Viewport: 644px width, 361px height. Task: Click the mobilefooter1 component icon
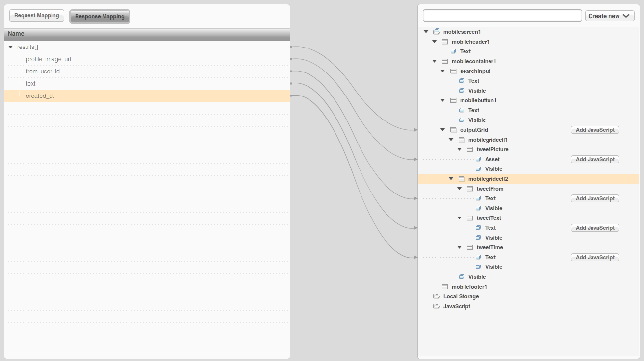445,287
